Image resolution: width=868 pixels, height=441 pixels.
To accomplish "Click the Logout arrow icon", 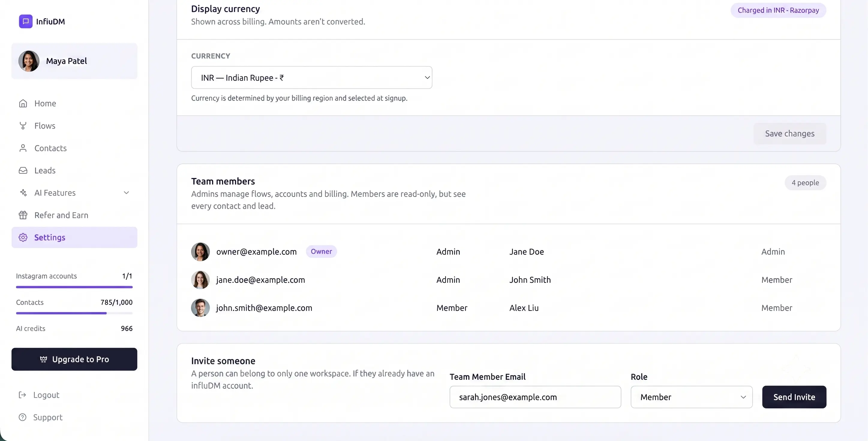I will [x=22, y=395].
